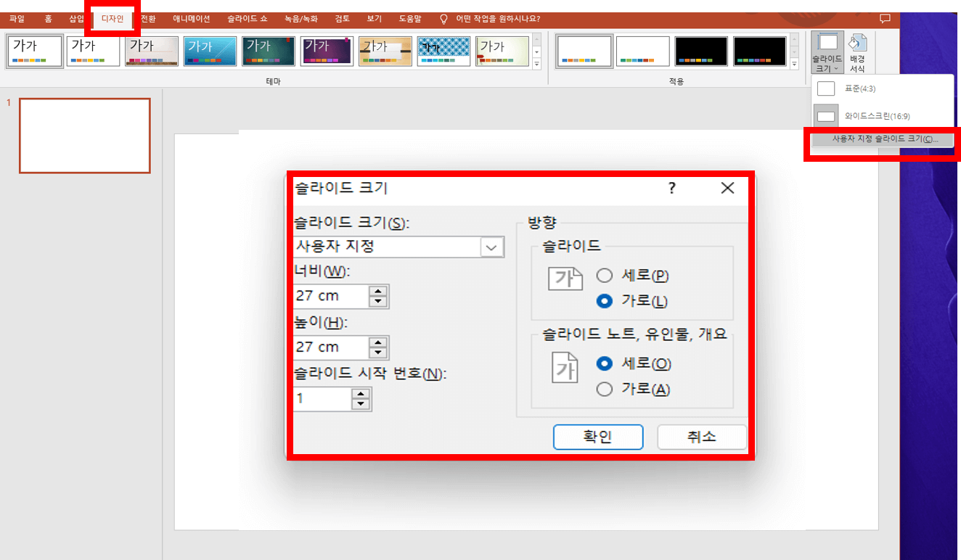This screenshot has width=961, height=560.
Task: Apply the blue gradient theme thumbnail
Action: tap(210, 51)
